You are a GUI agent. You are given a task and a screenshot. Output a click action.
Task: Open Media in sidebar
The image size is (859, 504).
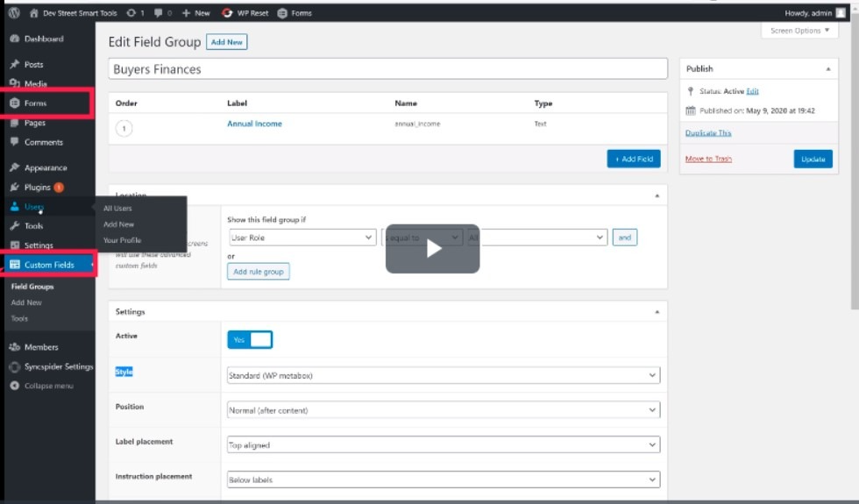pos(36,84)
